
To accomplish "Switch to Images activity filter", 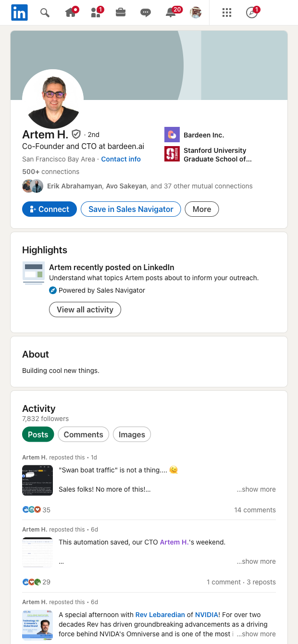I will (x=132, y=434).
